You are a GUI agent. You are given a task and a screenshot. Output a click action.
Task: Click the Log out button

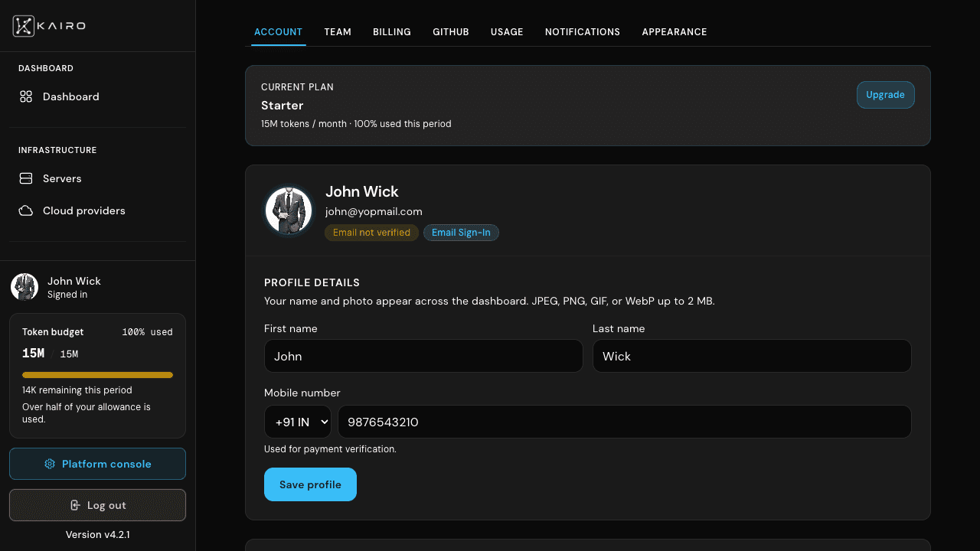97,505
